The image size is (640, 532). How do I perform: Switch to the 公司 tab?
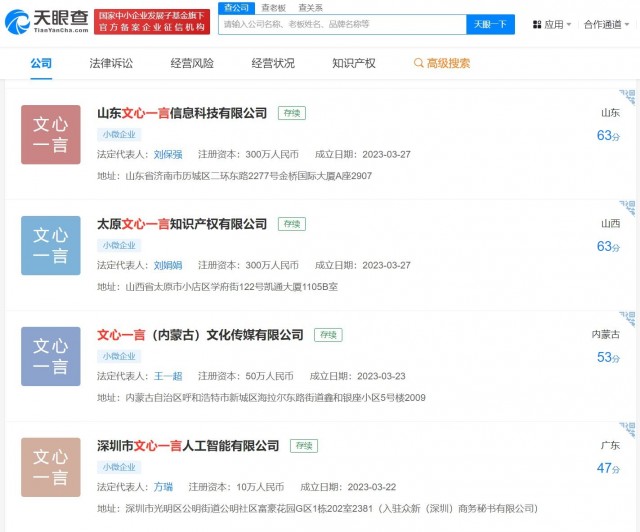coord(41,63)
